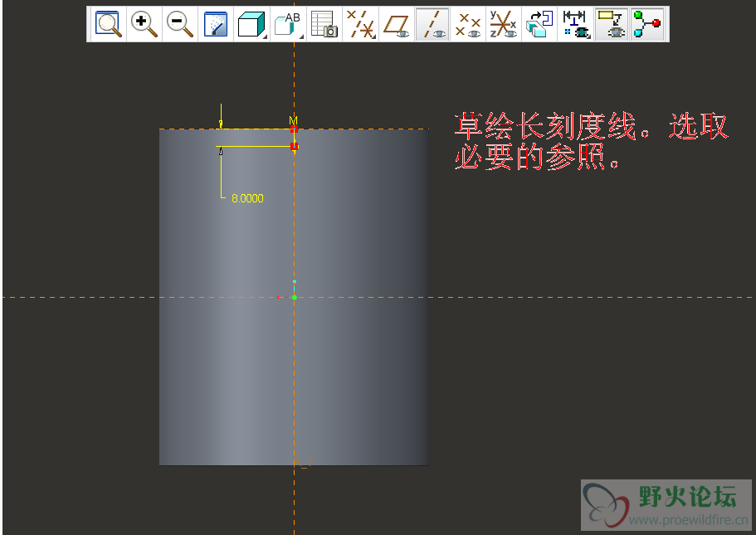Open the saved named views list
Screen dimensions: 756x535
[288, 24]
